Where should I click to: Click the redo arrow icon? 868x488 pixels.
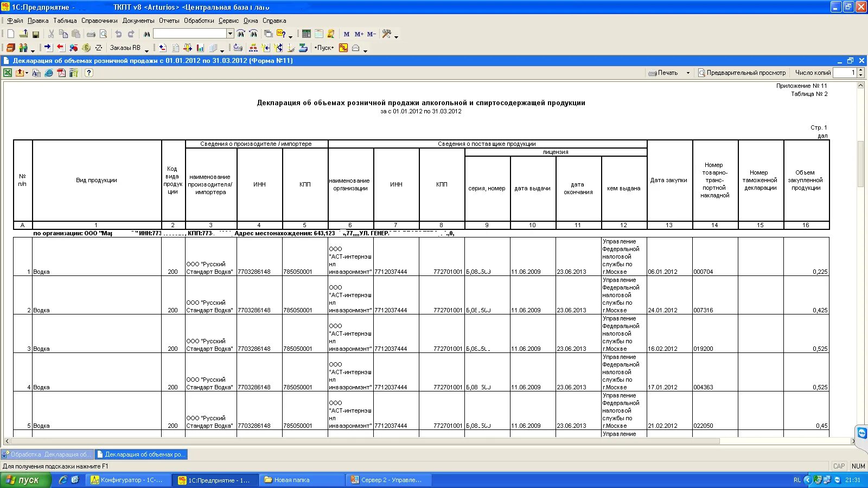click(131, 34)
